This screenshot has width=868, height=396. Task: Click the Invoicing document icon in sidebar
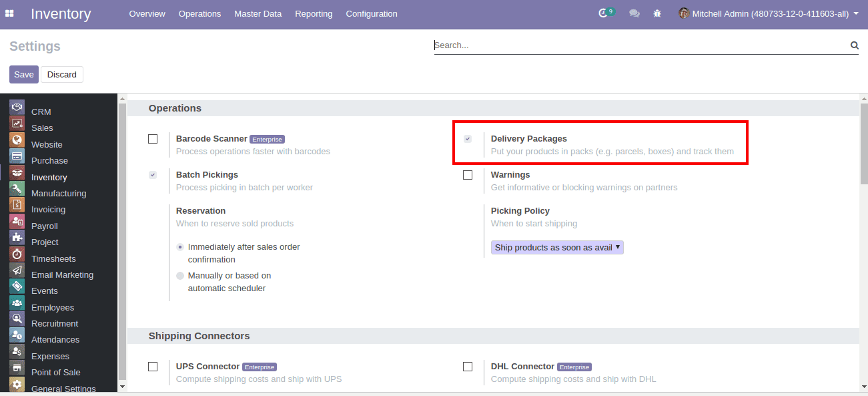17,205
